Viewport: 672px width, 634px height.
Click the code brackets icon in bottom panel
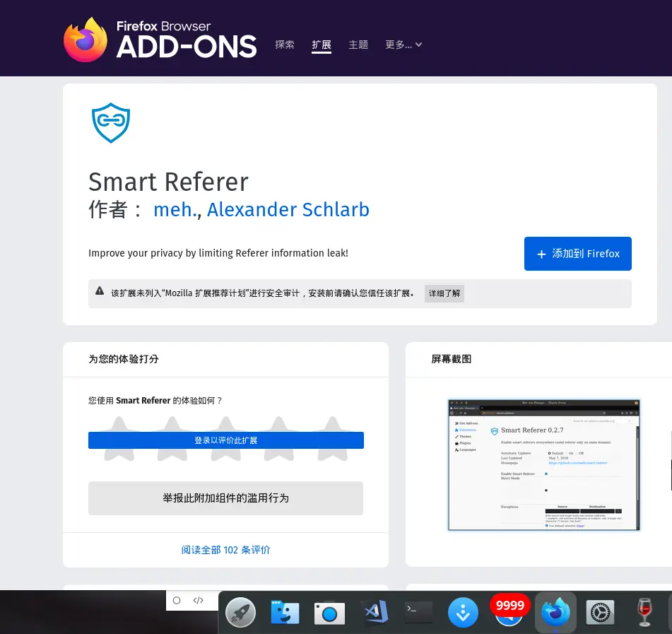click(x=199, y=601)
